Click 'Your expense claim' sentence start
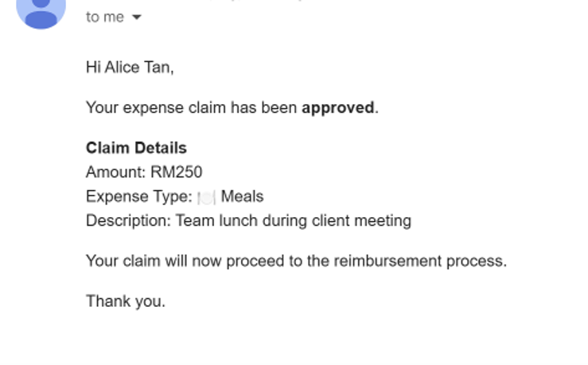The height and width of the screenshot is (365, 588). [x=156, y=108]
